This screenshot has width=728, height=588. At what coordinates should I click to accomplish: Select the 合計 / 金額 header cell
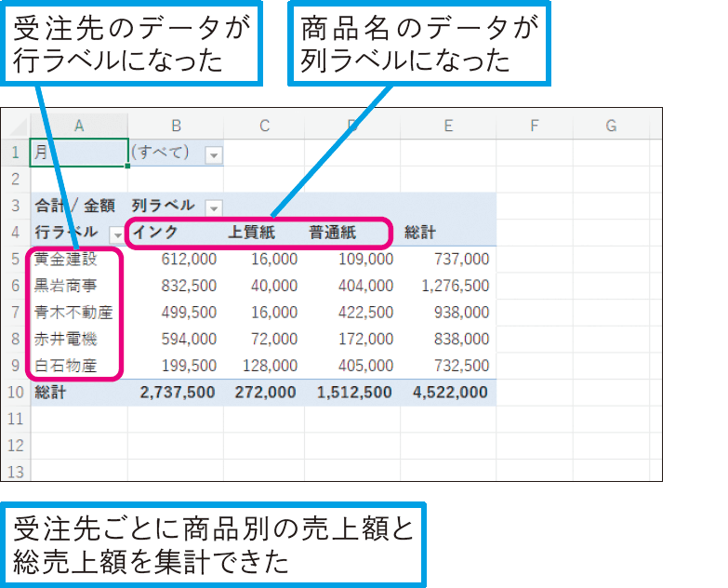74,206
